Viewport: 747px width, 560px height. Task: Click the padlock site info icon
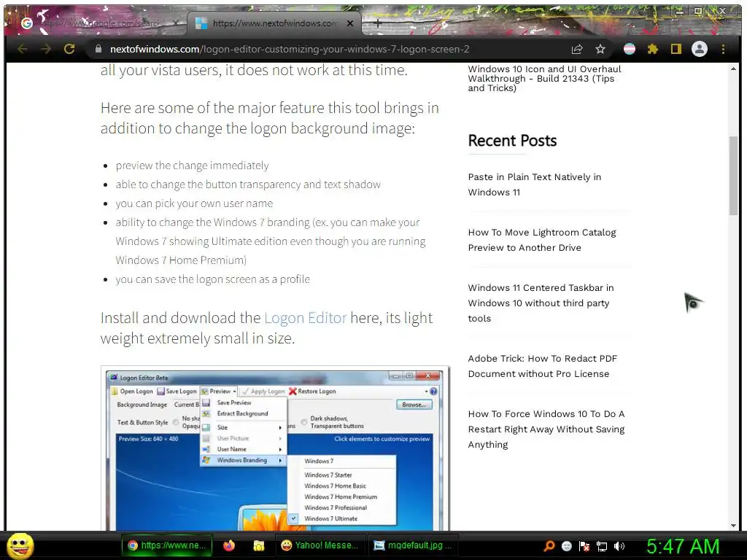point(98,49)
